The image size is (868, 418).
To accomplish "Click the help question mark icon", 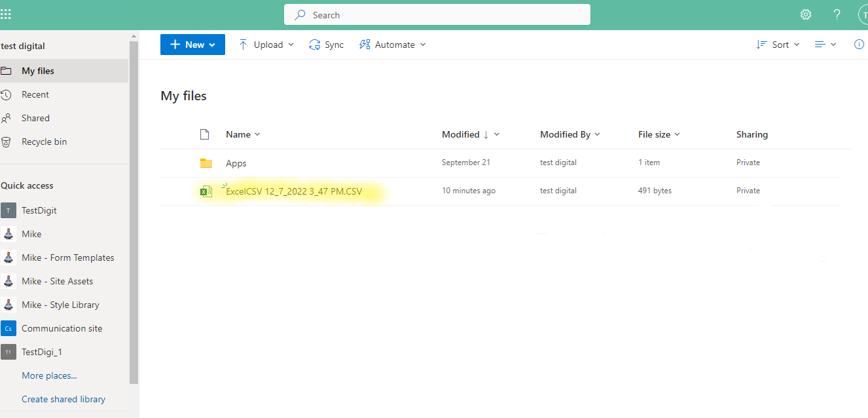I will [x=837, y=14].
